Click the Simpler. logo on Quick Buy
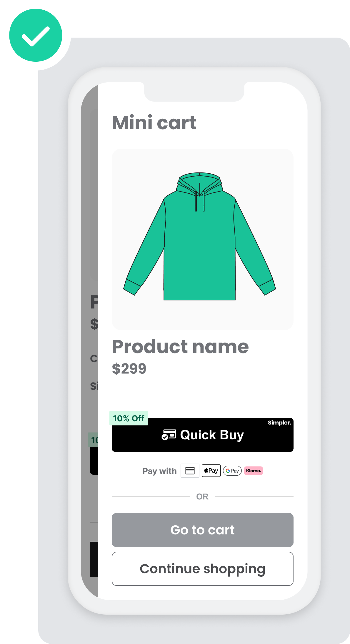The image size is (350, 644). coord(279,422)
